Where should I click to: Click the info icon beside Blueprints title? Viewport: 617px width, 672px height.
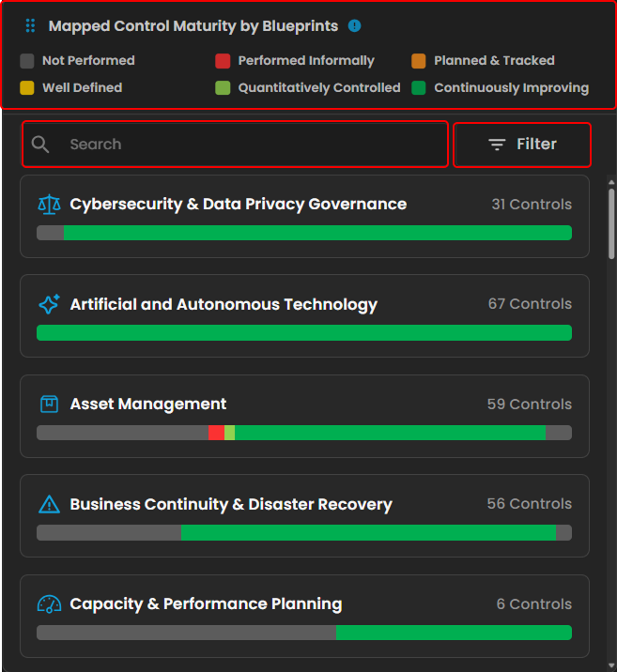tap(354, 26)
